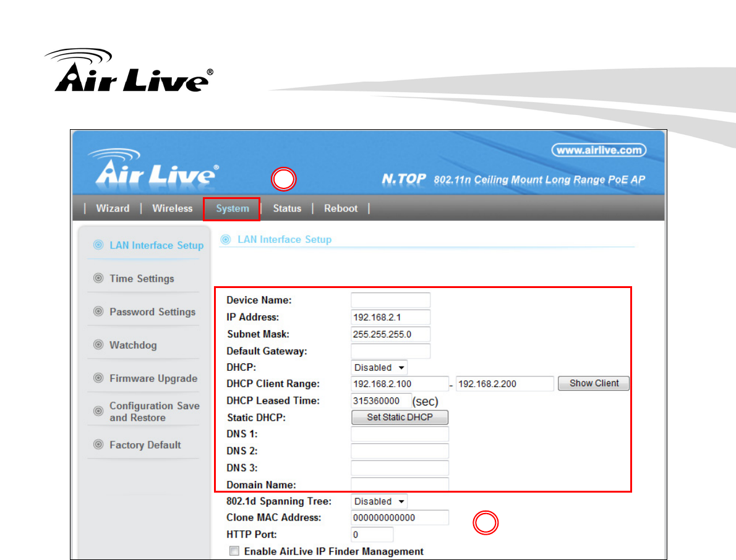Viewport: 736px width, 560px height.
Task: Click the www.airlive.com link
Action: [x=599, y=150]
